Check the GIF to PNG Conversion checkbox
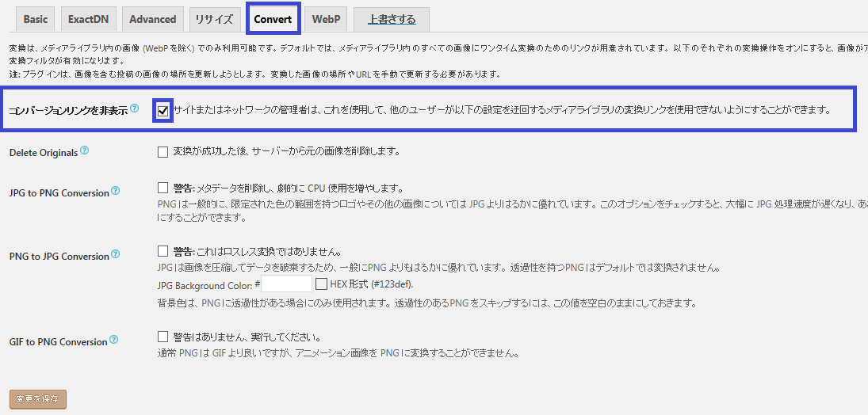The height and width of the screenshot is (415, 868). pos(163,337)
